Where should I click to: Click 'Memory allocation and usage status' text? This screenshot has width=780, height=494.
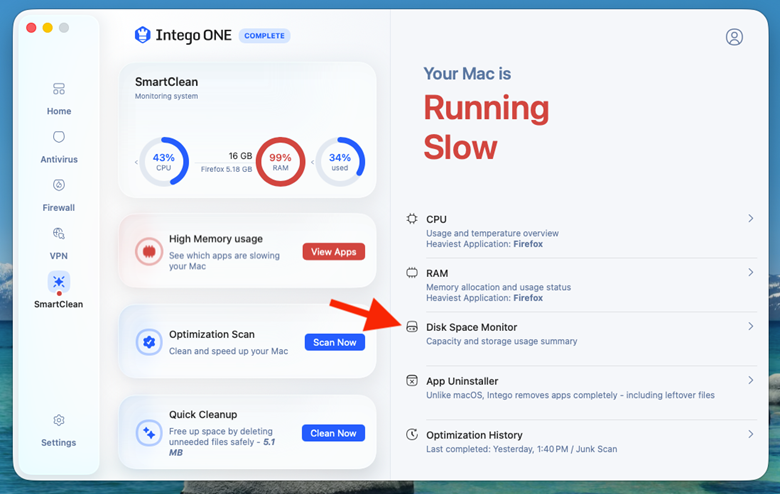(x=498, y=287)
